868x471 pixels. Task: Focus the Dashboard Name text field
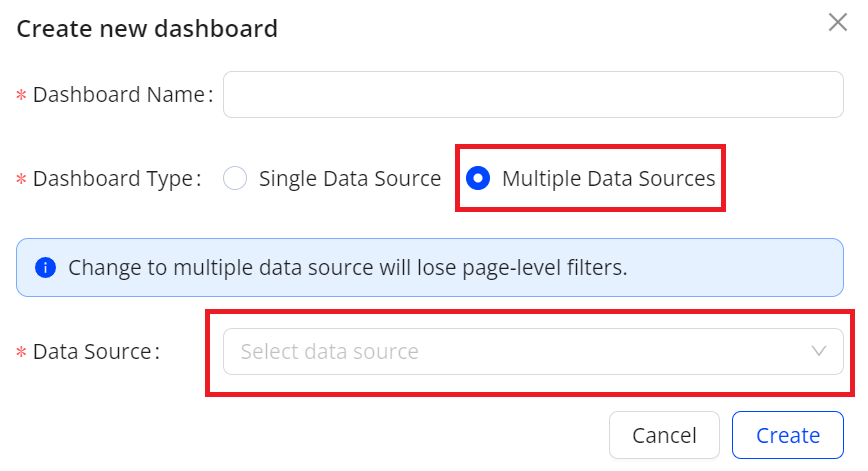pyautogui.click(x=532, y=95)
